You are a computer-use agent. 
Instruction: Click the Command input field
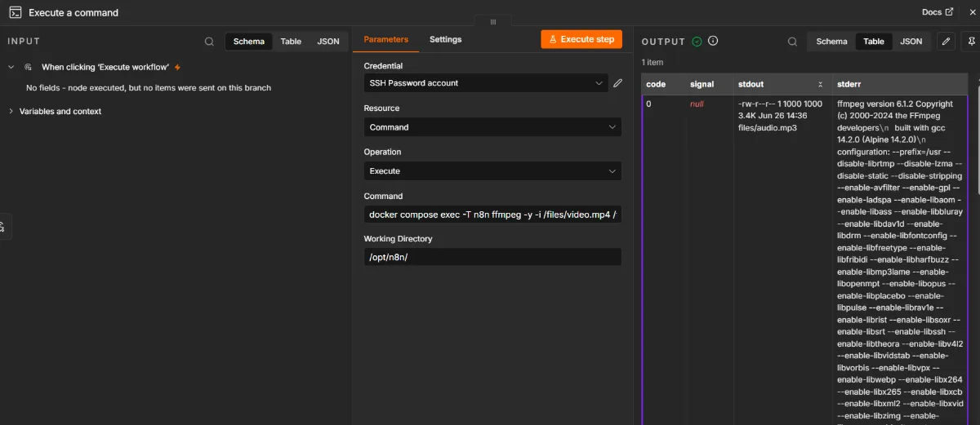point(492,215)
